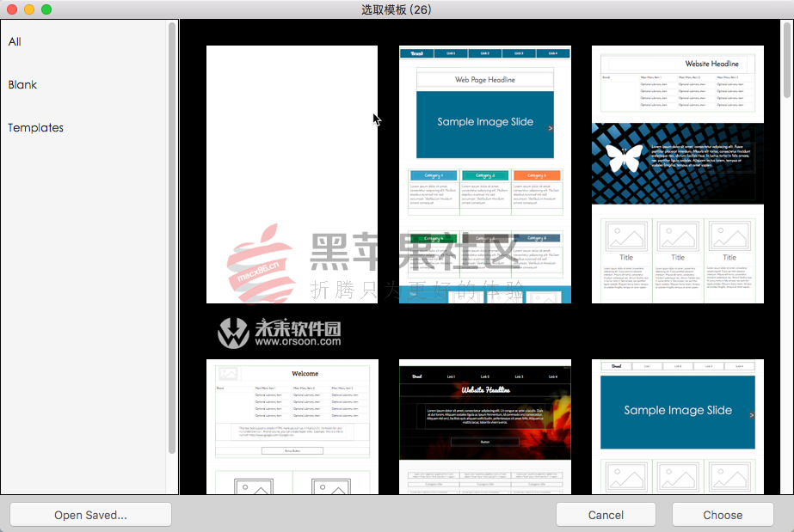Choose the blank white page template
The image size is (794, 532).
pos(292,174)
